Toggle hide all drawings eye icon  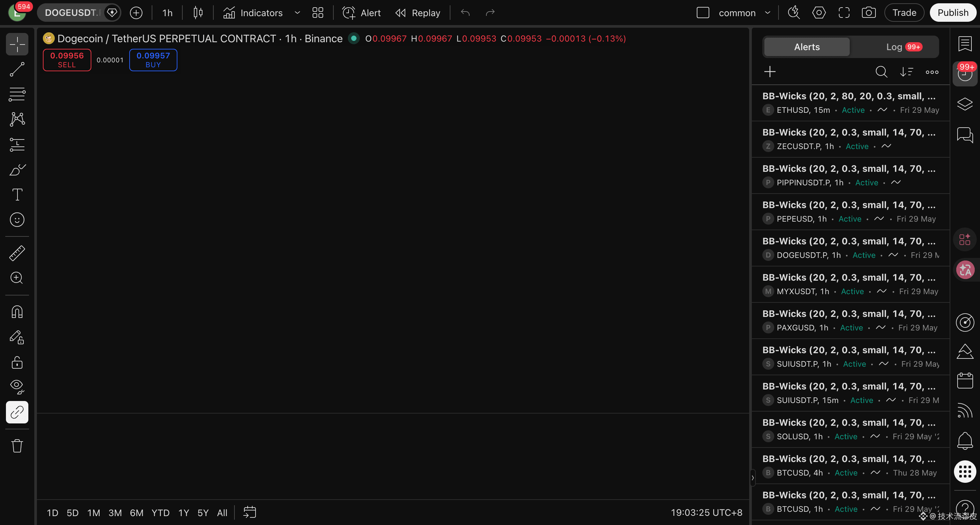[x=17, y=387]
